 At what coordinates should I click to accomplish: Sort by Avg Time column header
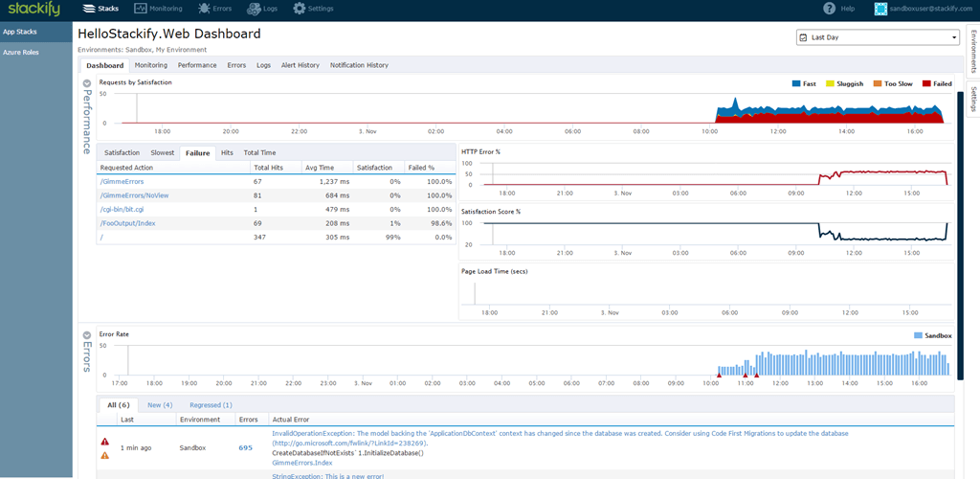tap(325, 168)
